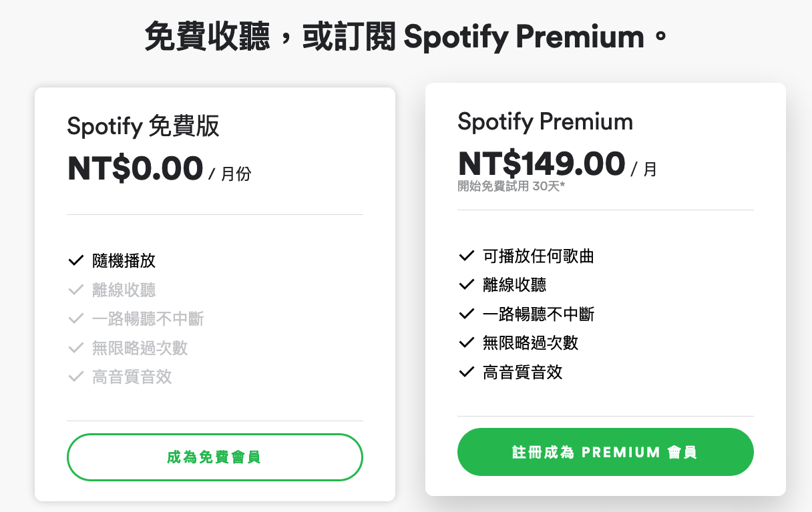Click the grey checkmark beside 一路暢聽不中斷 in the free plan
The width and height of the screenshot is (812, 512).
tap(75, 318)
